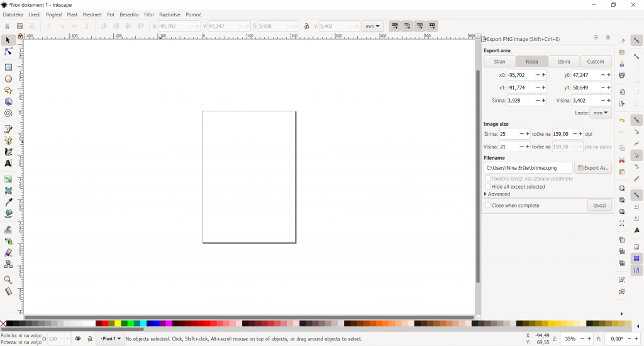Pick the red color swatch in palette
This screenshot has height=346, width=644.
click(x=105, y=324)
